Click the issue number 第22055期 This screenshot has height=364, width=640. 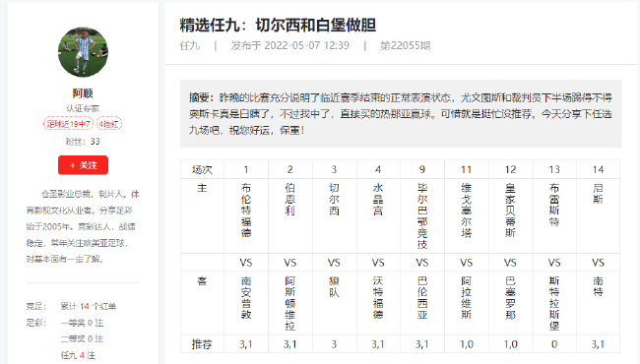click(406, 45)
